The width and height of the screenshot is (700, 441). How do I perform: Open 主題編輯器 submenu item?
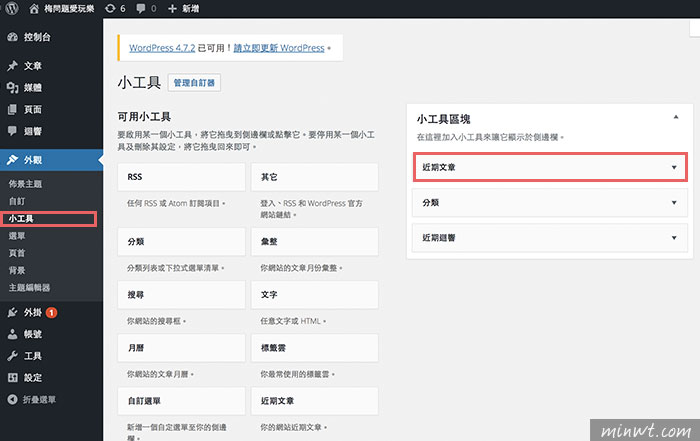(x=29, y=287)
